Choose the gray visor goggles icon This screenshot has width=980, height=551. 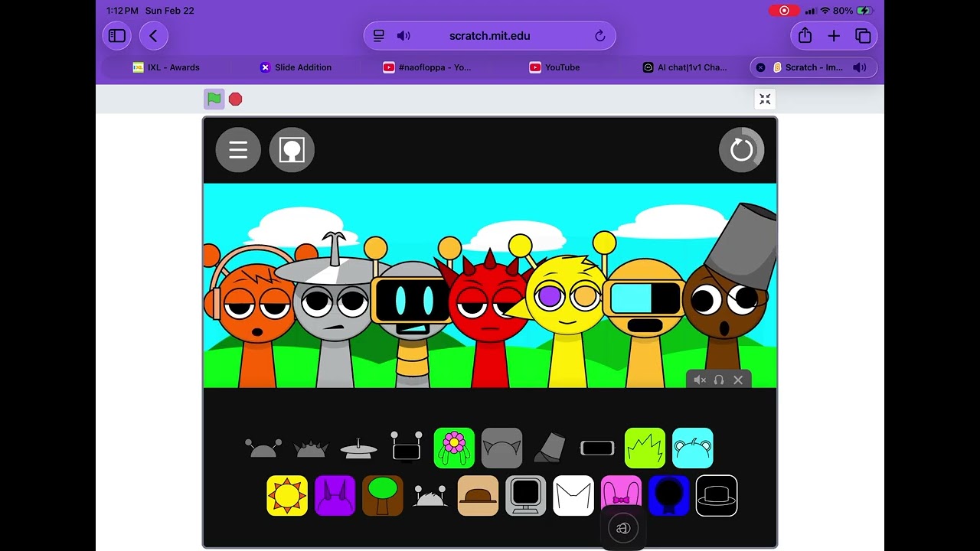click(597, 448)
